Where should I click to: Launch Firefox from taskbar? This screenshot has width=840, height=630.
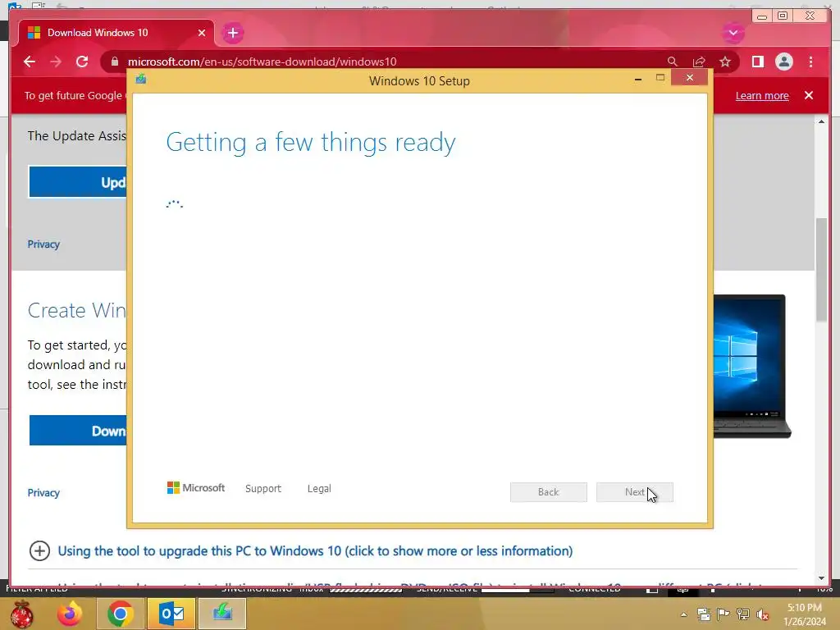pos(71,614)
